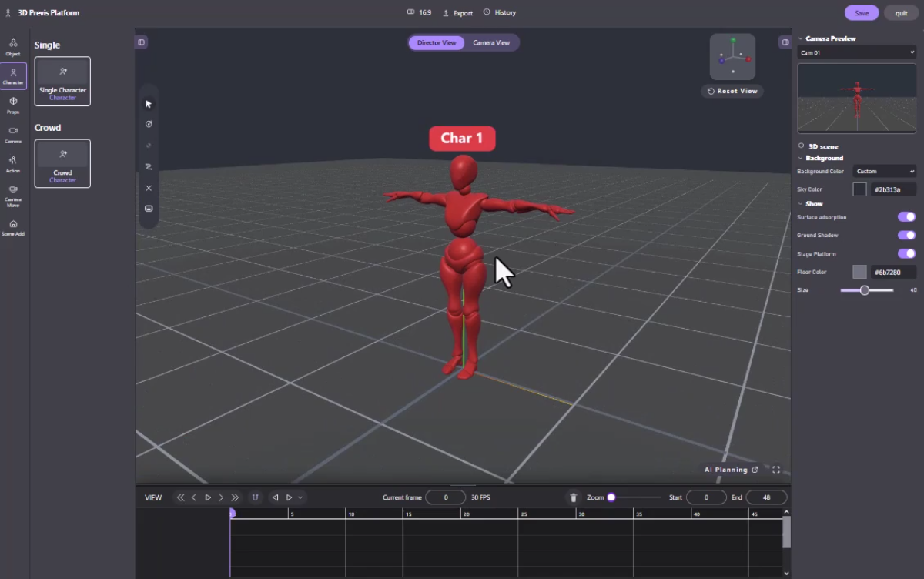Open the Object sidebar panel
This screenshot has height=579, width=924.
[13, 47]
